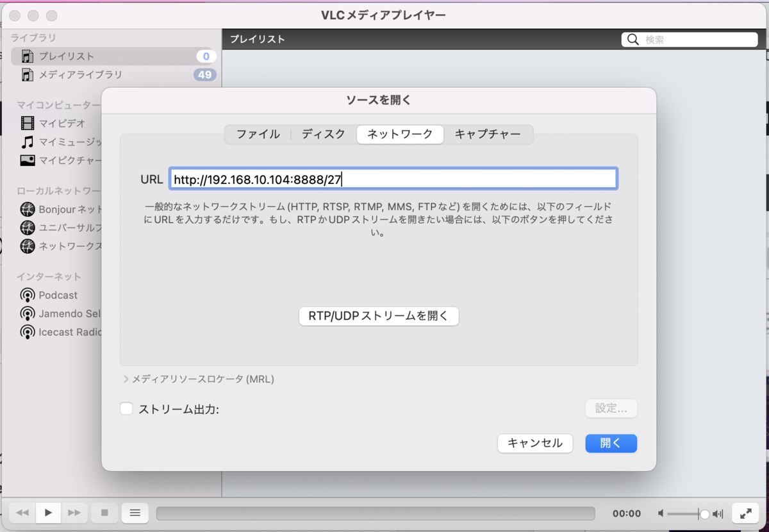Select the Bonjour network globe icon
Viewport: 769px width, 532px height.
[x=27, y=209]
